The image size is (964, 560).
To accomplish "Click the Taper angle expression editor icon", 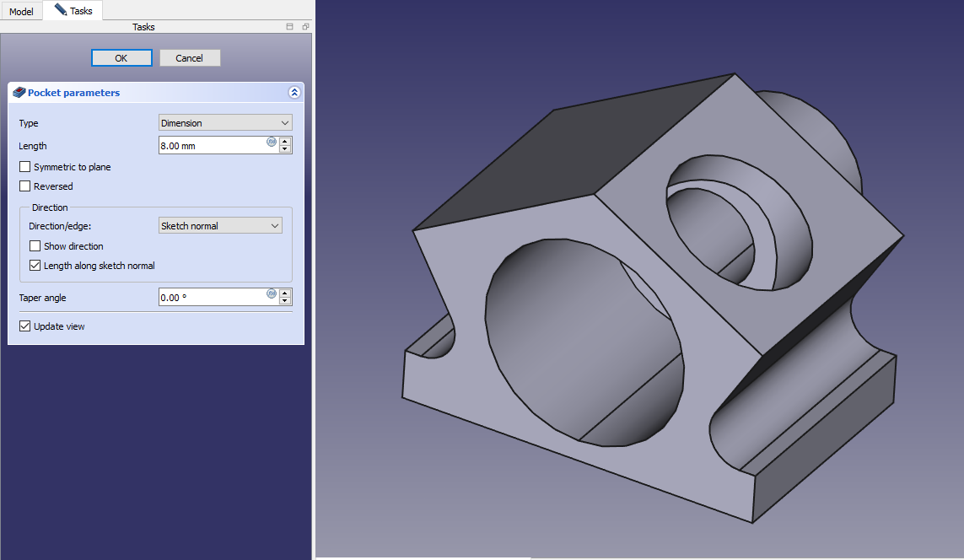I will 272,293.
